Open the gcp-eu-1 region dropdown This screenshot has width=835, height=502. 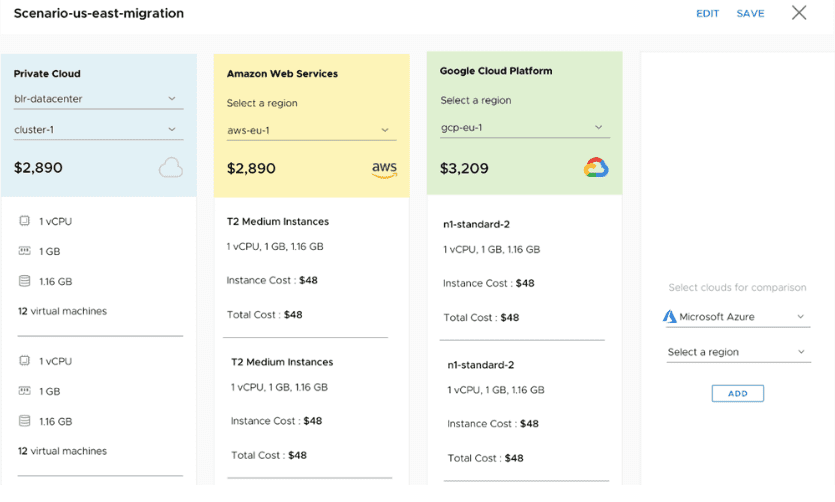coord(524,128)
